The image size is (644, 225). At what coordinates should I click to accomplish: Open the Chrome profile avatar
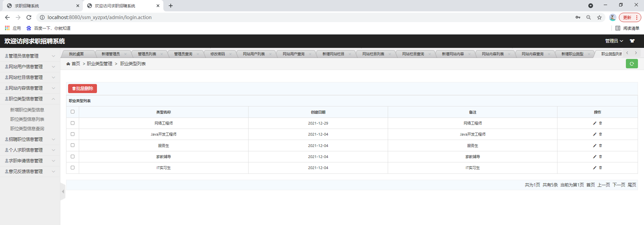[612, 17]
